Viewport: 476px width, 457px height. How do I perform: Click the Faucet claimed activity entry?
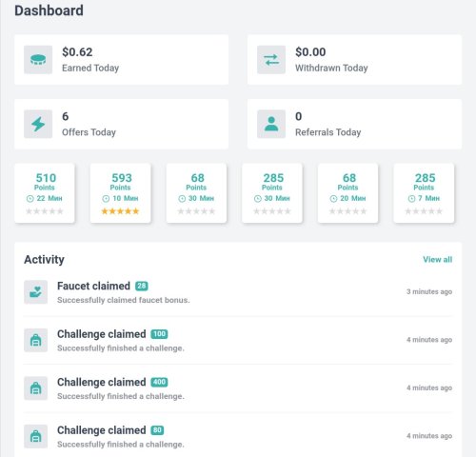point(238,292)
